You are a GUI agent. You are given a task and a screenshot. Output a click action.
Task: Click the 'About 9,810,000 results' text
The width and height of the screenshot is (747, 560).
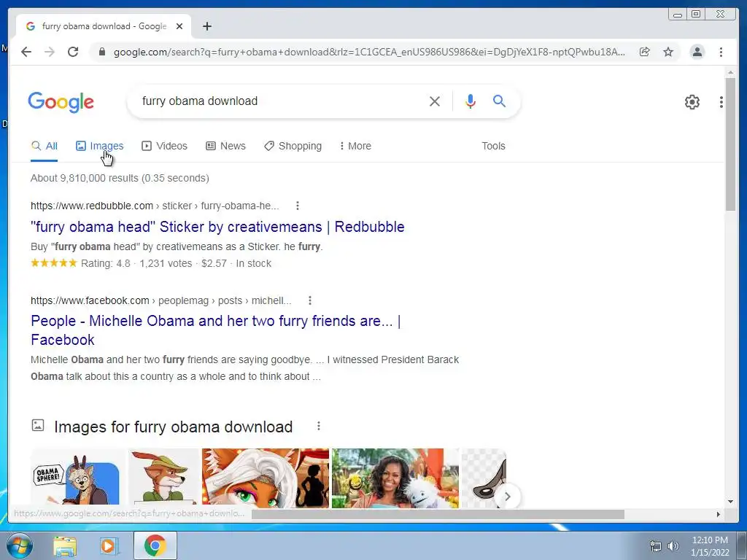(x=120, y=178)
